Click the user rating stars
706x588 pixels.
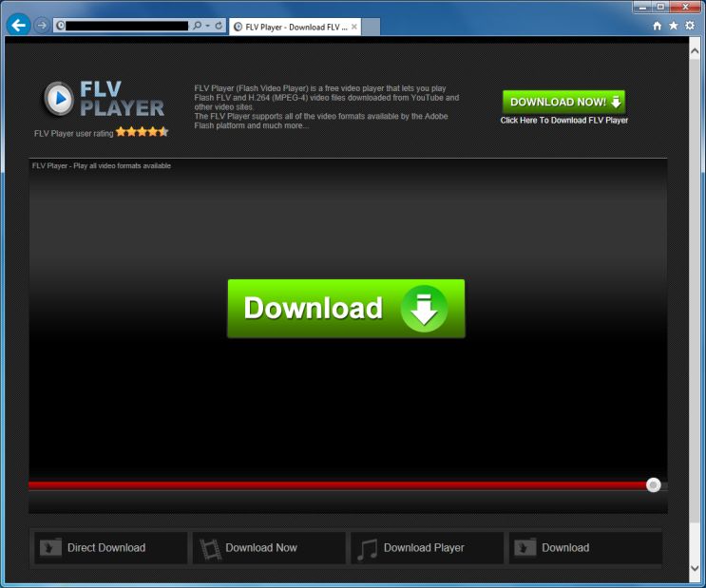[143, 132]
